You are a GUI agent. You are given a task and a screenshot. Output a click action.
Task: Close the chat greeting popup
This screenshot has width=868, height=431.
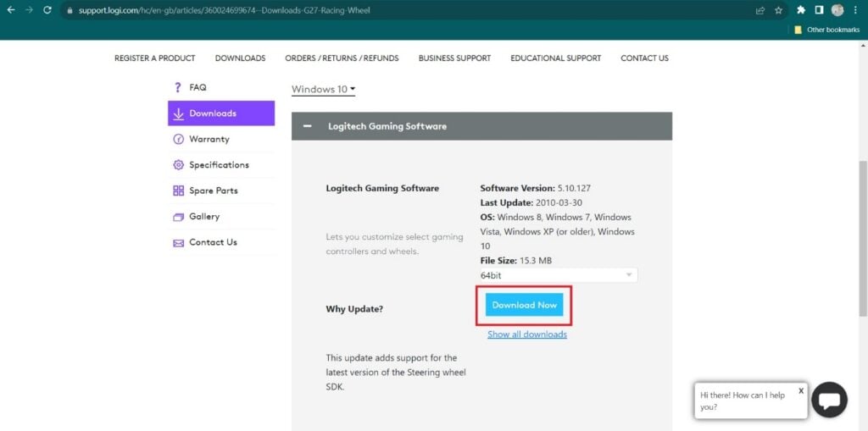[x=800, y=390]
